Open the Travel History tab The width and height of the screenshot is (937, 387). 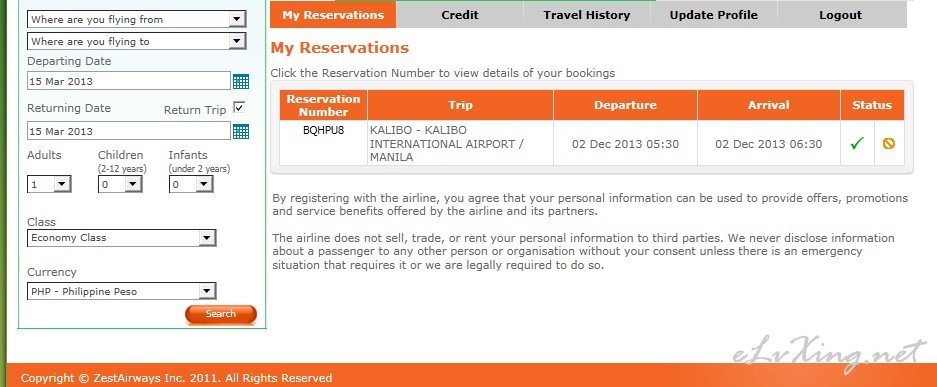click(x=586, y=15)
